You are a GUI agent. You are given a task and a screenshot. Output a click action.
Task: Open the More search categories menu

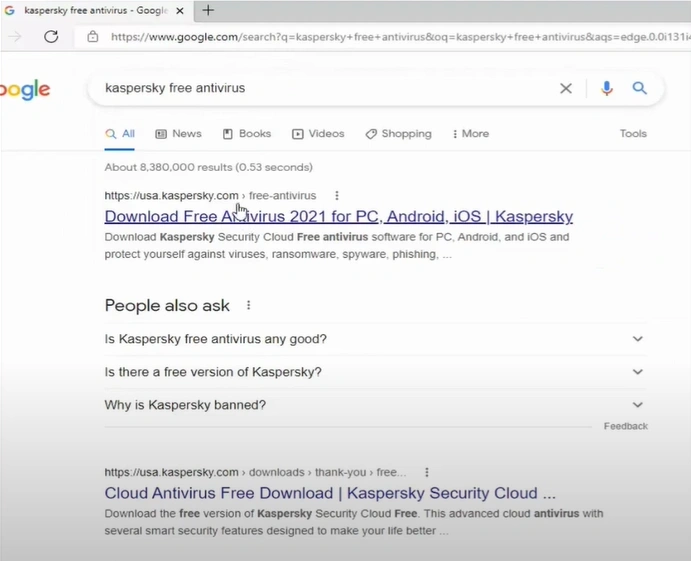pos(471,134)
